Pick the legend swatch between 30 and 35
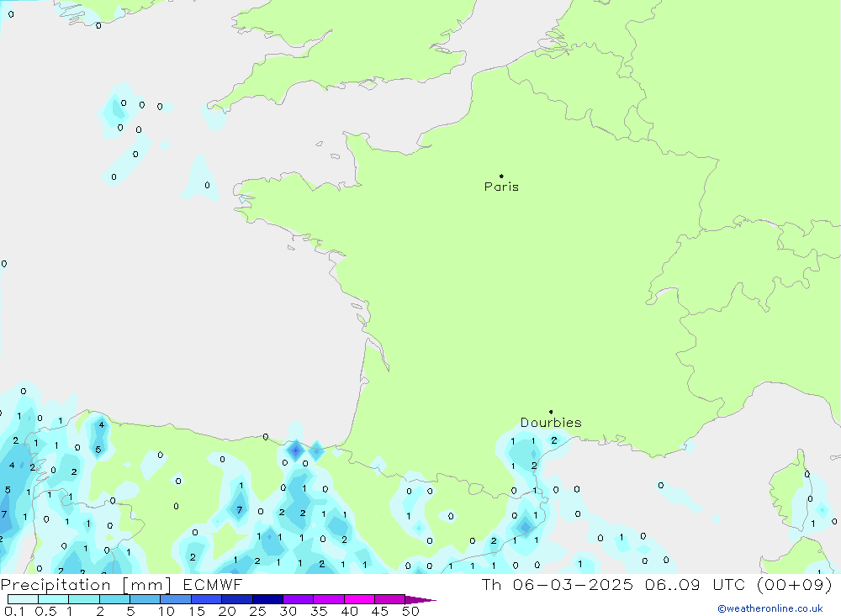 click(299, 599)
